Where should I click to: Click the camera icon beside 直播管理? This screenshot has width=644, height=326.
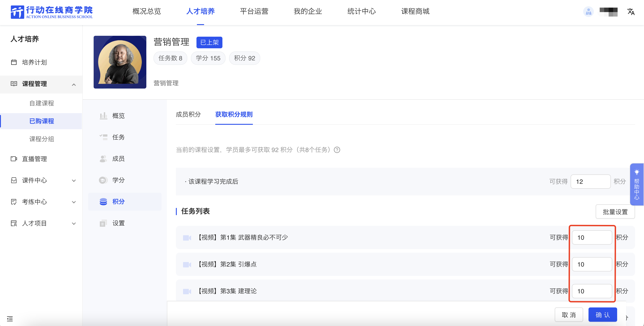click(14, 159)
